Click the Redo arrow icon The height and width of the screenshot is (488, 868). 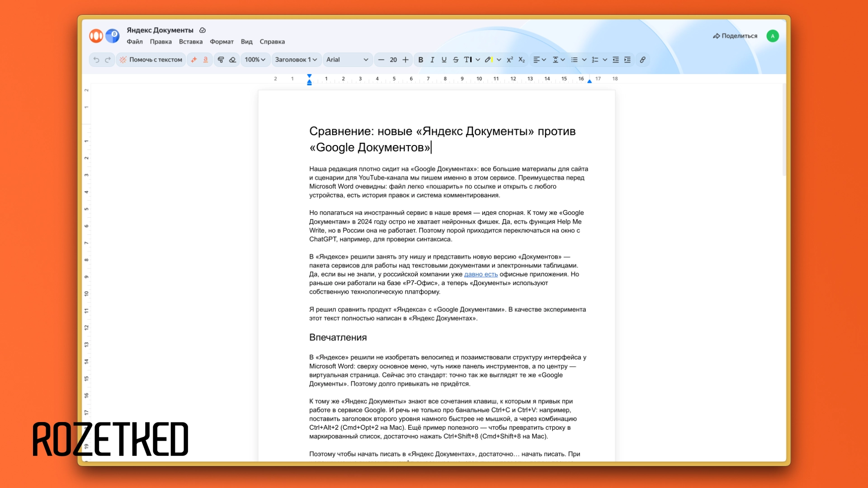[108, 60]
